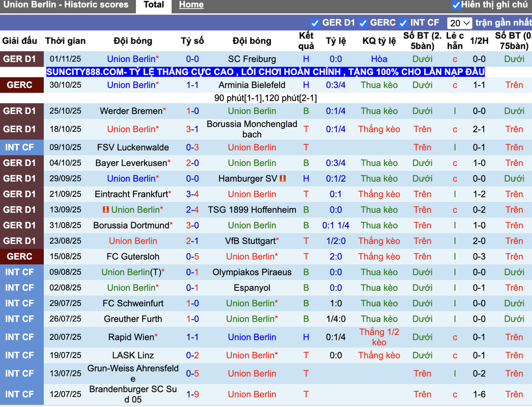Click the GERC league cell for 30/10/25

pos(22,85)
